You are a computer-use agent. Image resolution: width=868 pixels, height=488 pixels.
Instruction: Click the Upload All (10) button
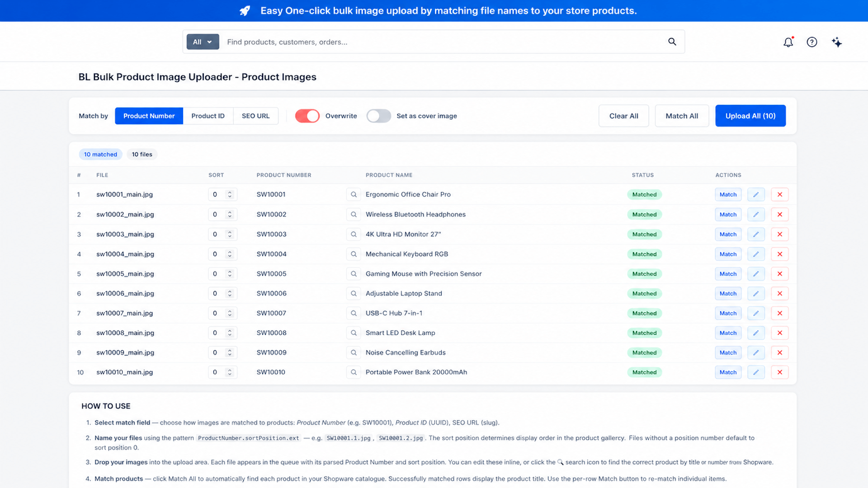[x=750, y=116]
